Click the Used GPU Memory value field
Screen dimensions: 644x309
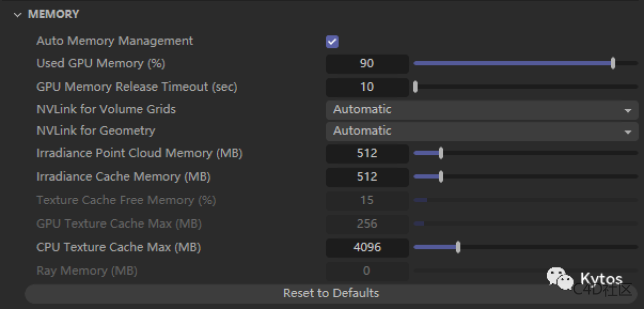(367, 63)
